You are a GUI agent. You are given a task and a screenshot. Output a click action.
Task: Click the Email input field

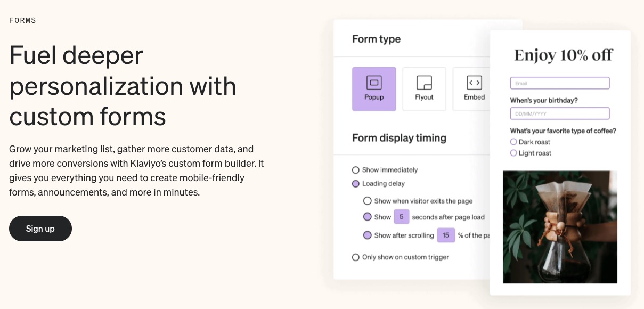click(560, 83)
